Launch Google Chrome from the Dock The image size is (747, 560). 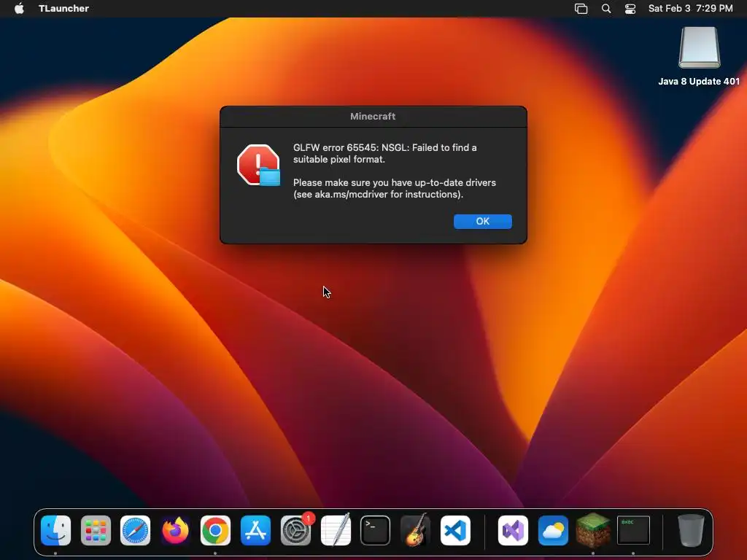coord(215,531)
